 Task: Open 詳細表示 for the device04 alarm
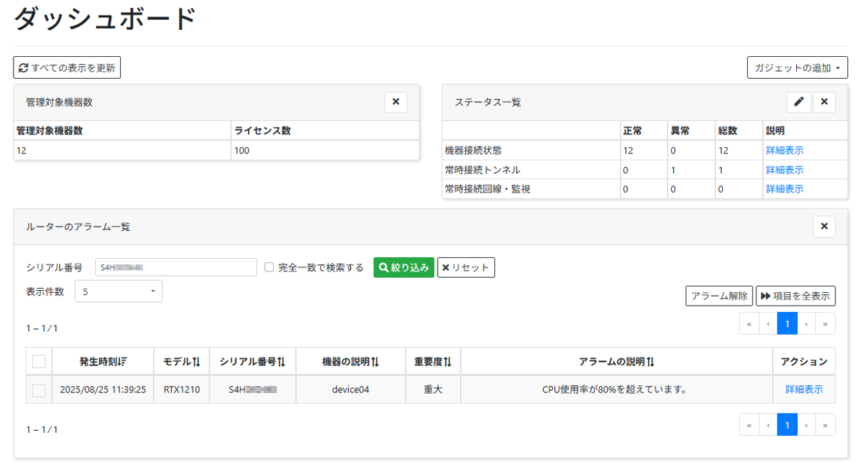804,389
